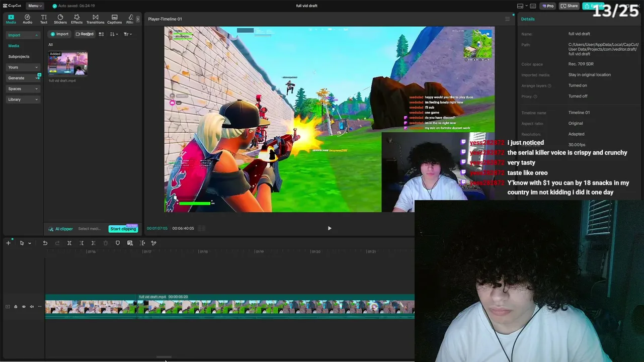The width and height of the screenshot is (644, 362).
Task: Open the layout options dropdown arrow
Action: click(526, 6)
